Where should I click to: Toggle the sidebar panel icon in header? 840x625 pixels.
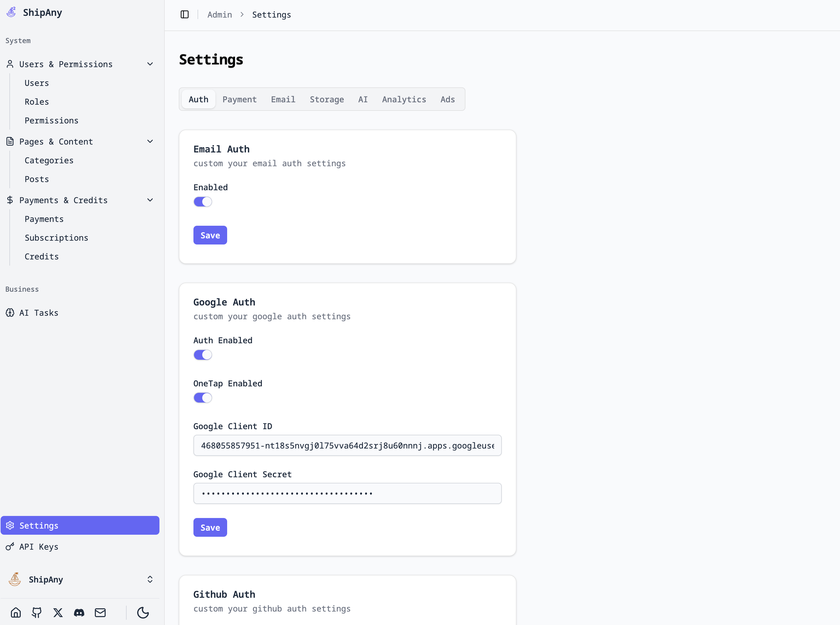pyautogui.click(x=185, y=14)
